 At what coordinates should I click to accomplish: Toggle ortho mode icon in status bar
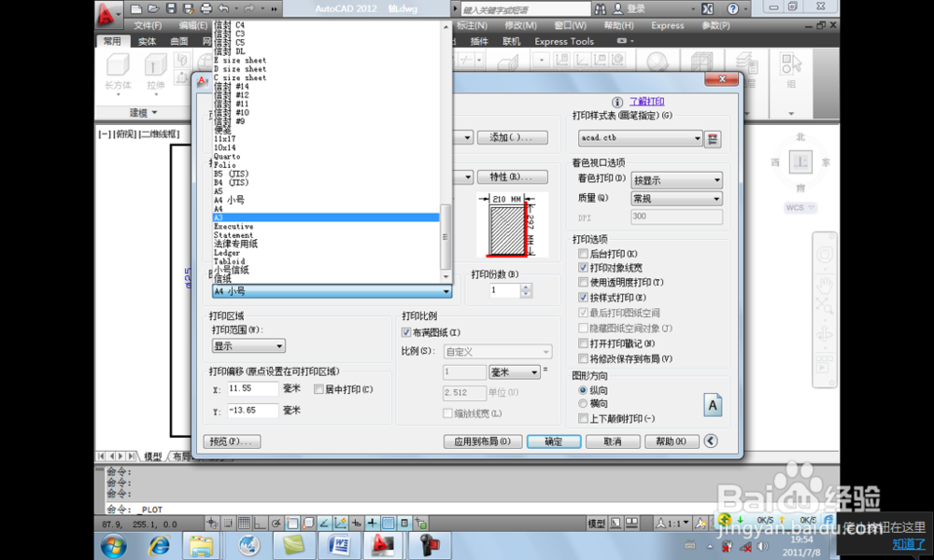pos(260,523)
